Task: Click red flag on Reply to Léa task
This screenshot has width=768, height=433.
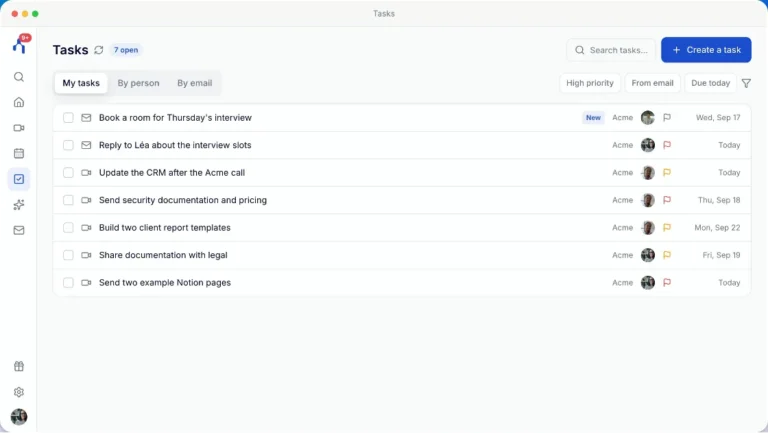Action: click(x=667, y=145)
